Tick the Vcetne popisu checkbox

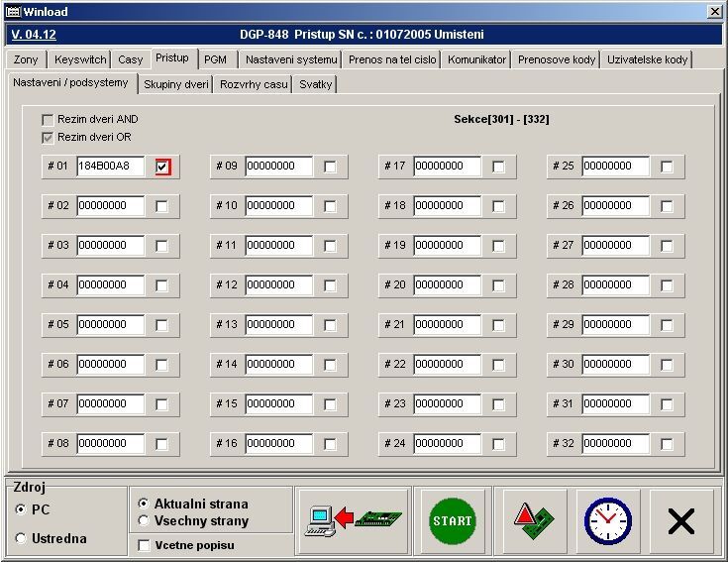144,545
